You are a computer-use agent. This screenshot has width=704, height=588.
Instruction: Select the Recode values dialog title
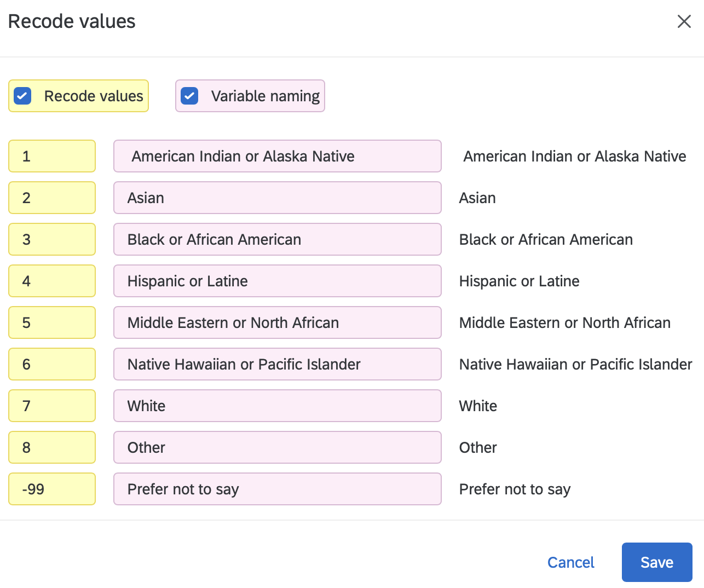tap(72, 21)
